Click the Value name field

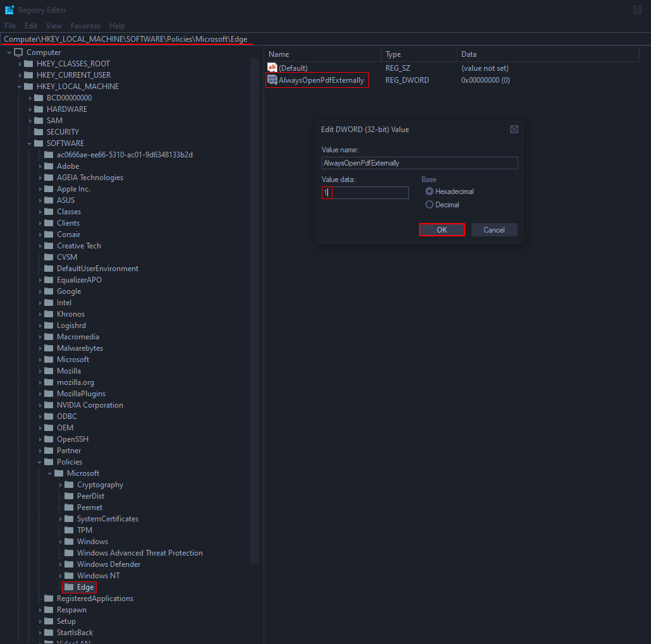click(x=420, y=163)
